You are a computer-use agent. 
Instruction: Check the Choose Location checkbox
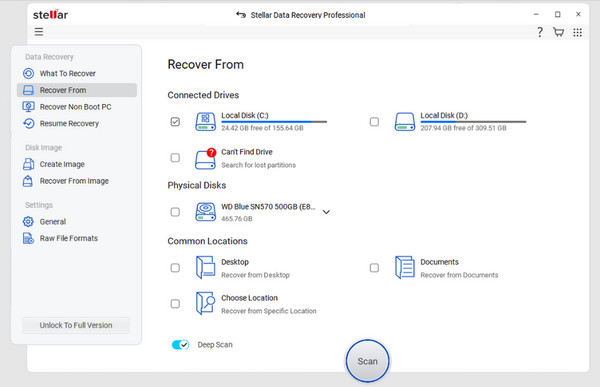tap(175, 304)
